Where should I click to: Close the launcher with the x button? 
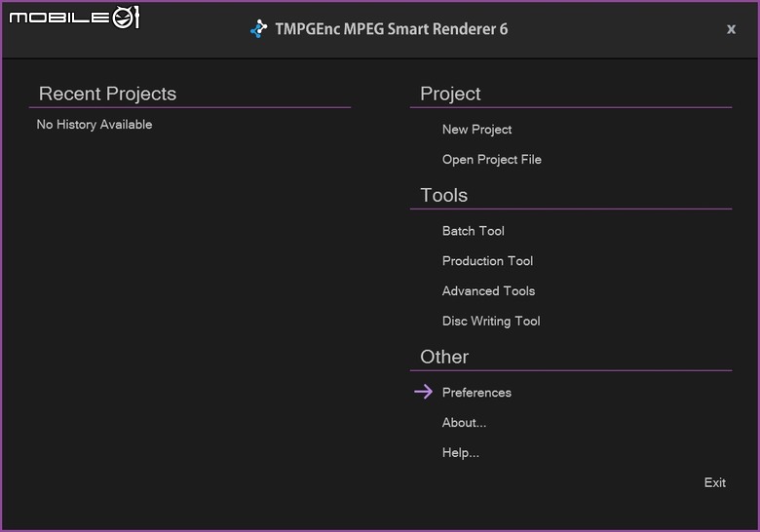(x=731, y=29)
